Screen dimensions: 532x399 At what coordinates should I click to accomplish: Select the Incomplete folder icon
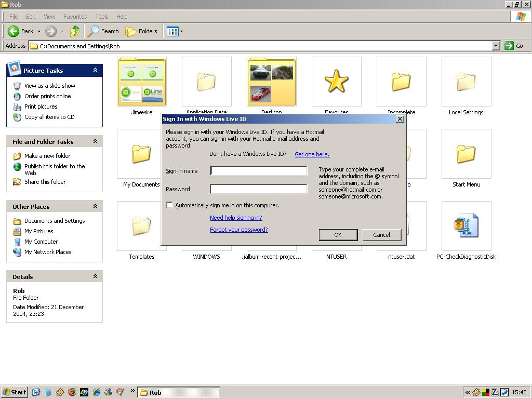click(x=402, y=82)
